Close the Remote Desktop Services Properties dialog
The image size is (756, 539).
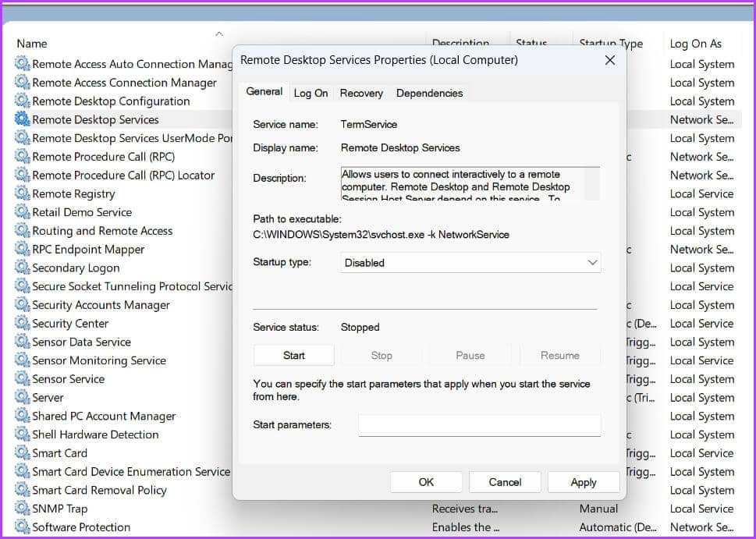(610, 60)
